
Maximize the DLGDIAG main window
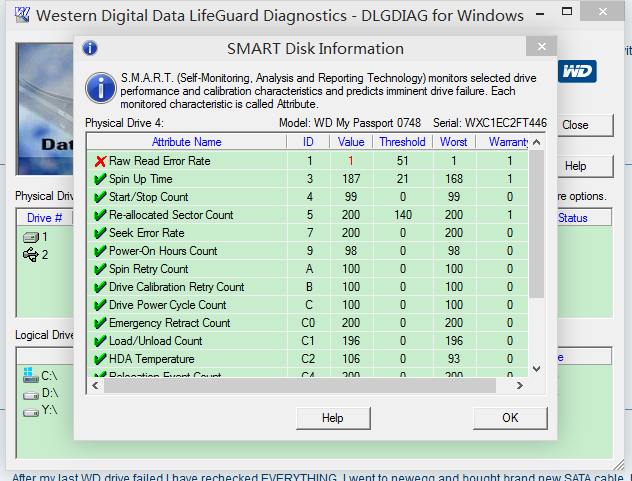point(567,12)
